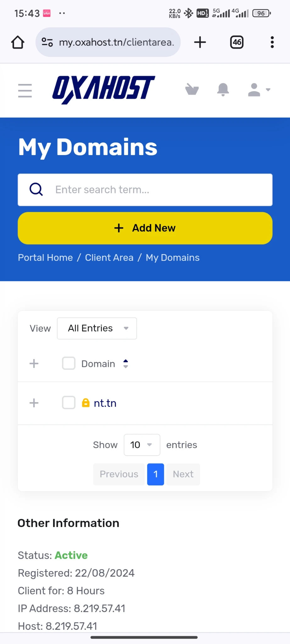Sort by the Domain column
Viewport: 290px width, 644px height.
coord(125,364)
